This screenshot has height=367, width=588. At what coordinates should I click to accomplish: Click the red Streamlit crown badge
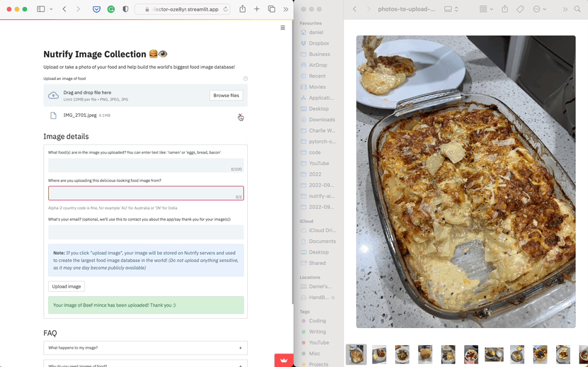(284, 360)
